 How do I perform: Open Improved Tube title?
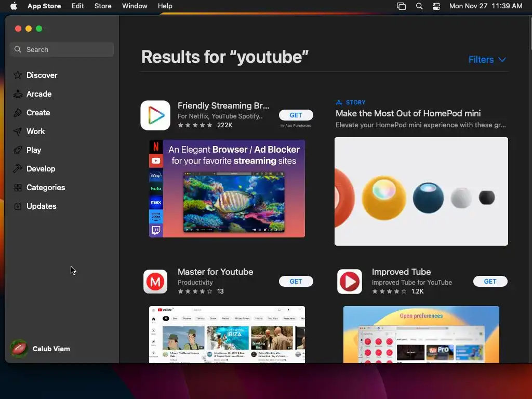tap(402, 272)
